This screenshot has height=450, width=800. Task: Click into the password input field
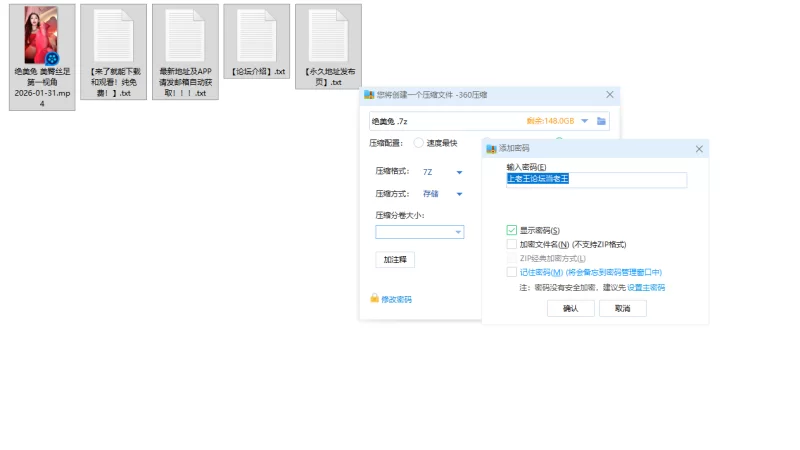coord(596,179)
